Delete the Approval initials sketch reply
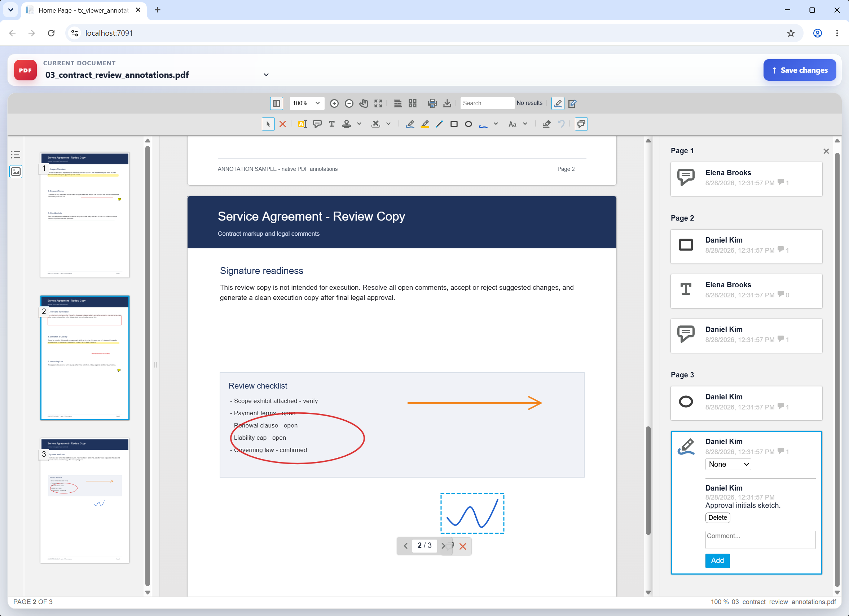Image resolution: width=849 pixels, height=616 pixels. [717, 517]
